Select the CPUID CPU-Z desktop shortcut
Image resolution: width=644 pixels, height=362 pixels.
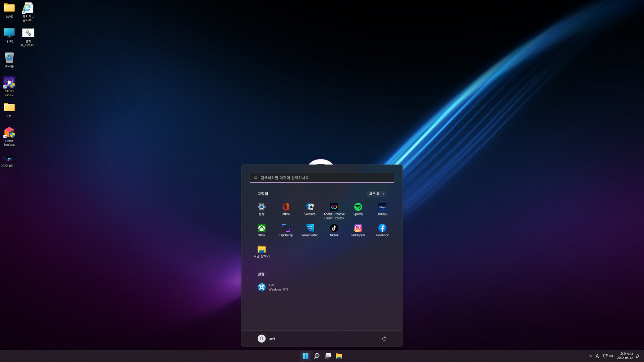coord(9,87)
